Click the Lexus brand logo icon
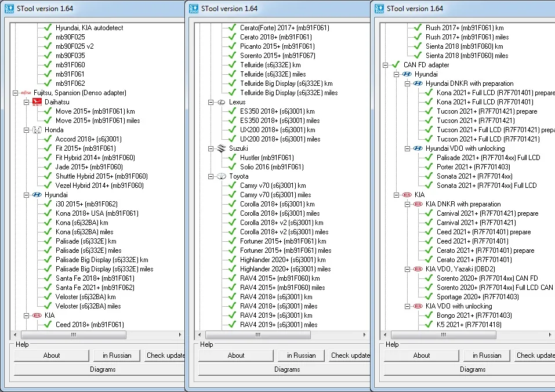 point(221,102)
